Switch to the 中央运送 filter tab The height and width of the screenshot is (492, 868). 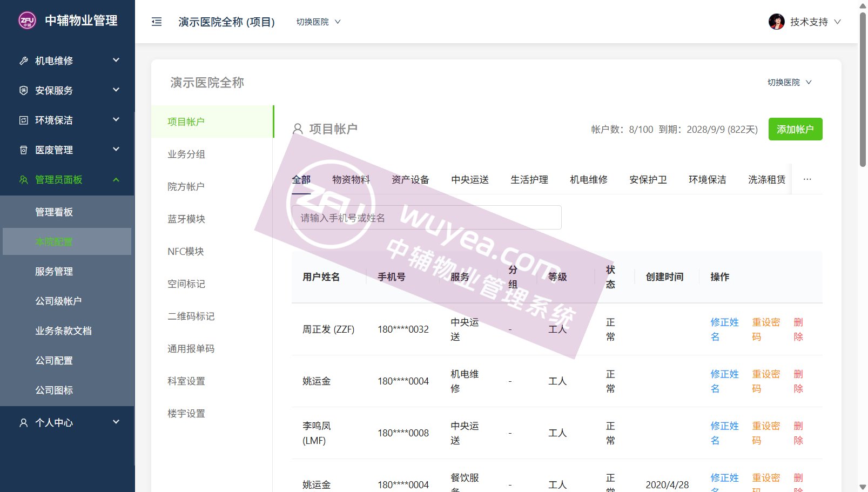point(470,179)
